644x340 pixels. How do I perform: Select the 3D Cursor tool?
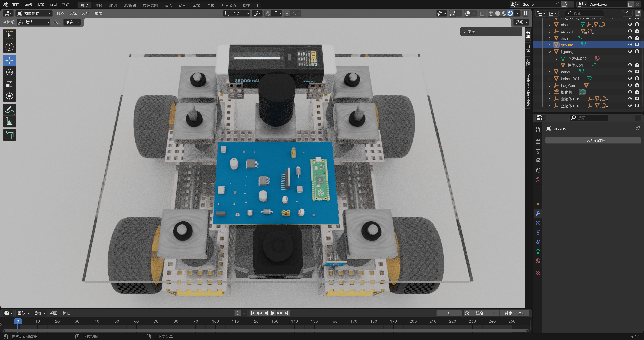click(x=9, y=47)
